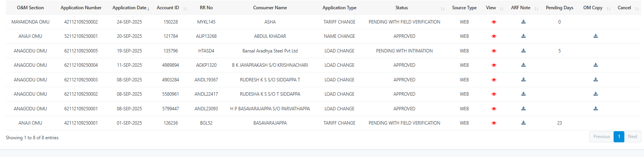
Task: Select application number 42112109250002 cell
Action: 81,22
